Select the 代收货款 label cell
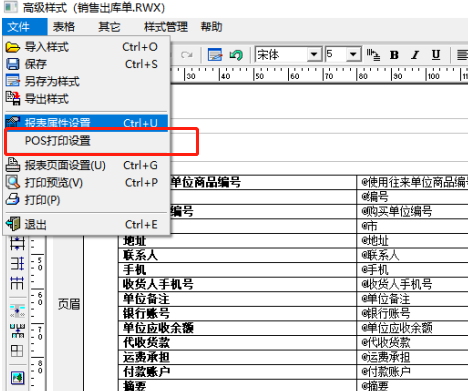Image resolution: width=468 pixels, height=391 pixels. pos(238,343)
